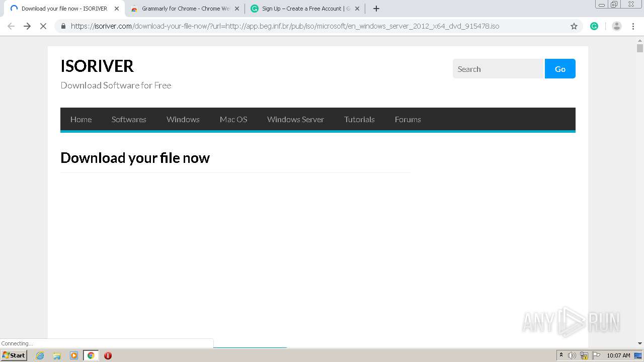Open the Windows Server menu item
Screen dimensions: 644x362
[x=295, y=119]
